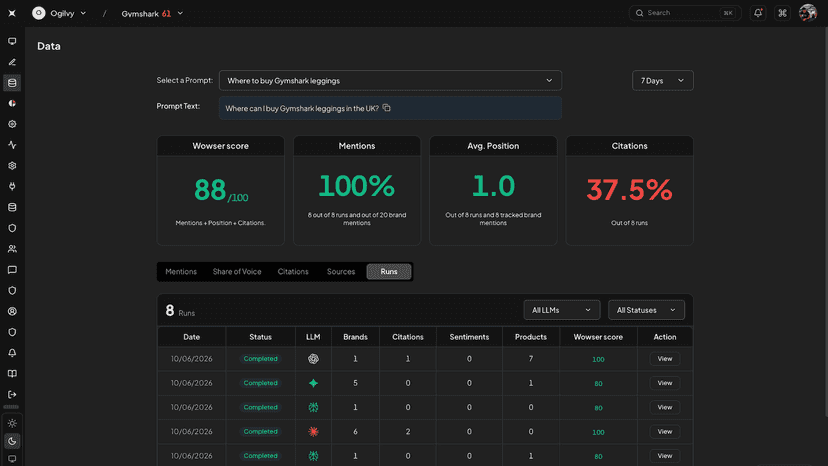Screen dimensions: 828x466
Task: Switch to the Share of Voice tab
Action: click(x=237, y=272)
